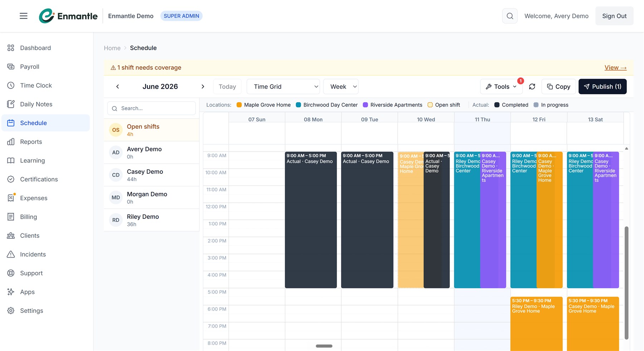
Task: Open Dashboard in the sidebar
Action: (x=46, y=48)
